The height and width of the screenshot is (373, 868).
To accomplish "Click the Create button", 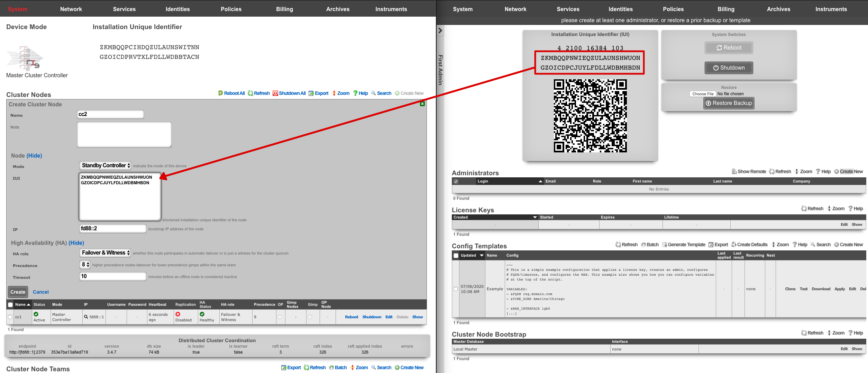I will coord(18,292).
